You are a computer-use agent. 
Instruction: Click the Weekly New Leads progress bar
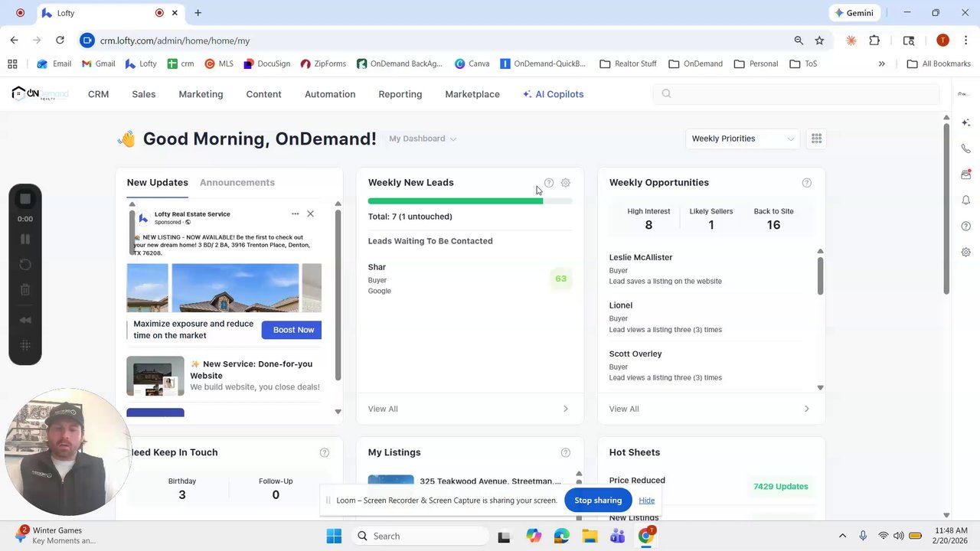[x=470, y=201]
